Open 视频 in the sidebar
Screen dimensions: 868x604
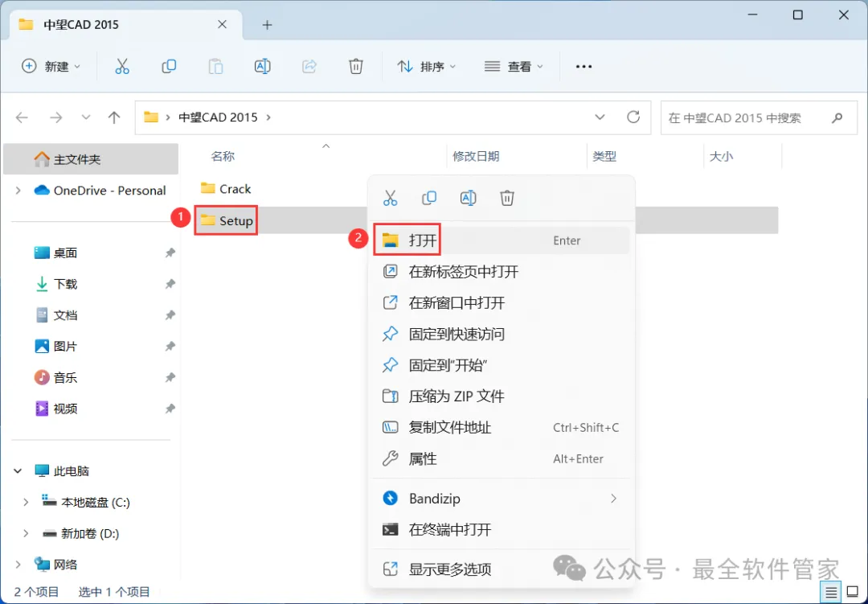[65, 409]
